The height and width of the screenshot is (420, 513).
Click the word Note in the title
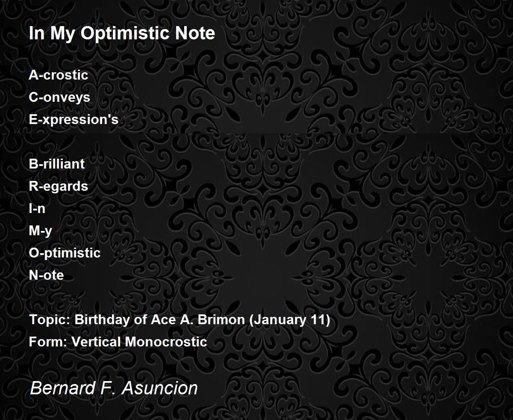[x=195, y=34]
